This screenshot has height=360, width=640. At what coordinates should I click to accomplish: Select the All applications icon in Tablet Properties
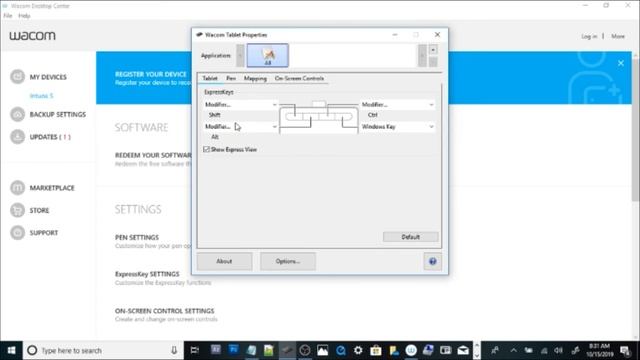[268, 56]
